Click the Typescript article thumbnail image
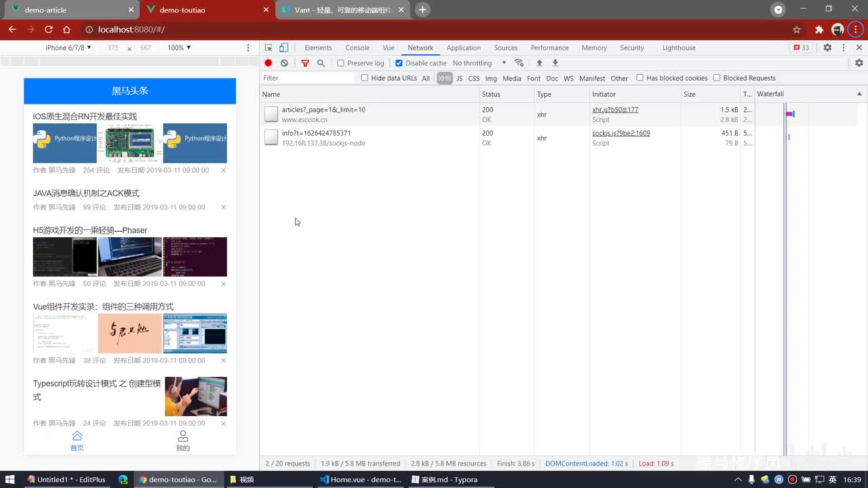Image resolution: width=868 pixels, height=488 pixels. 196,396
